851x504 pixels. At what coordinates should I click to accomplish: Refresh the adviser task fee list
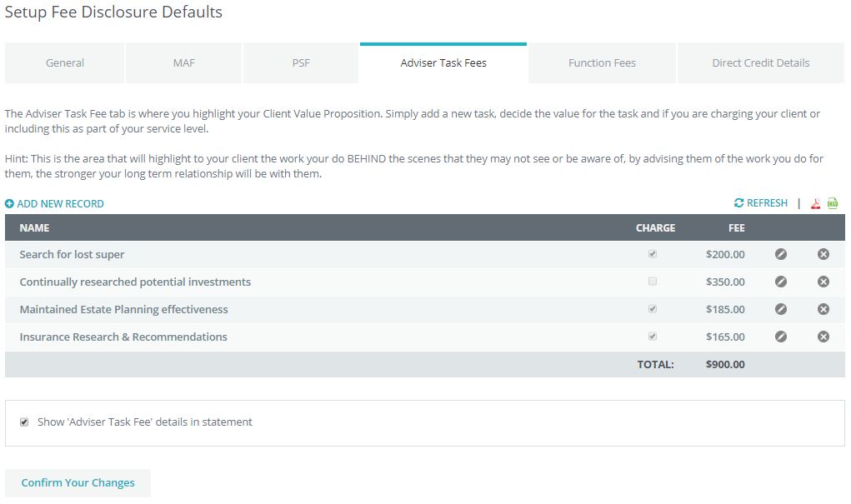[x=761, y=203]
